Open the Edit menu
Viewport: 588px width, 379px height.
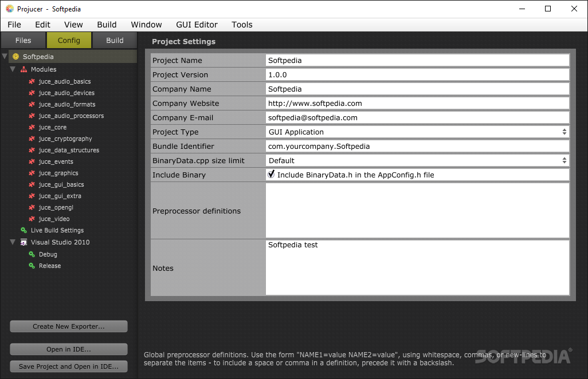pos(43,25)
